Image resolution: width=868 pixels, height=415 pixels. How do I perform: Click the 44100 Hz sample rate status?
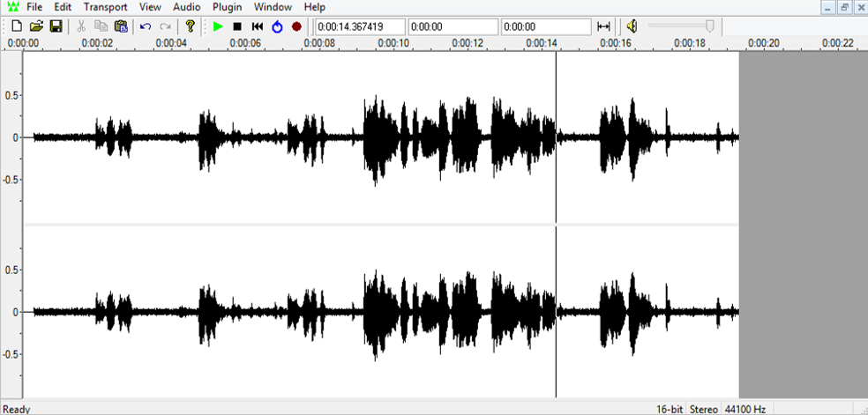pos(745,410)
